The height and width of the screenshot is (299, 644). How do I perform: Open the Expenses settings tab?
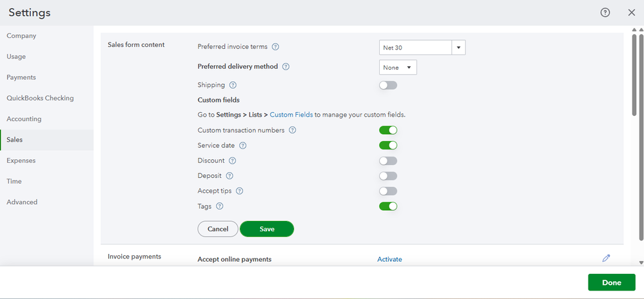(x=21, y=160)
